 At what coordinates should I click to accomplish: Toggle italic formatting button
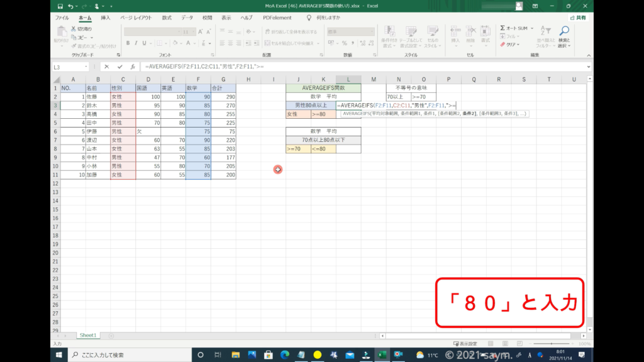click(x=136, y=43)
